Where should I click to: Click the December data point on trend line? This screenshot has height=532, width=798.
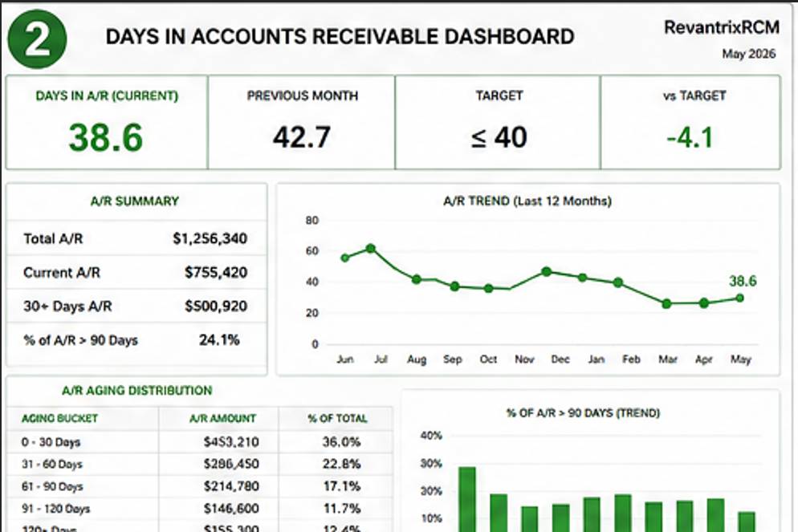click(547, 271)
